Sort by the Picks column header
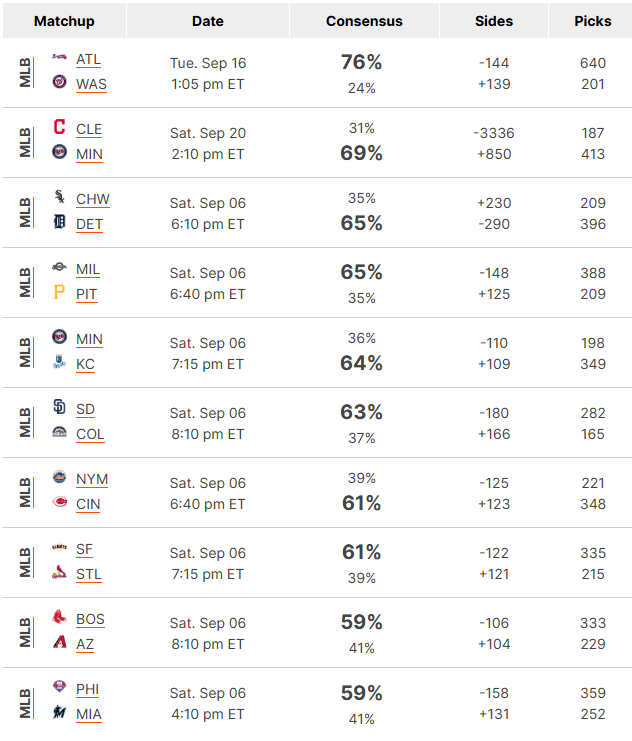This screenshot has height=741, width=632. point(592,21)
